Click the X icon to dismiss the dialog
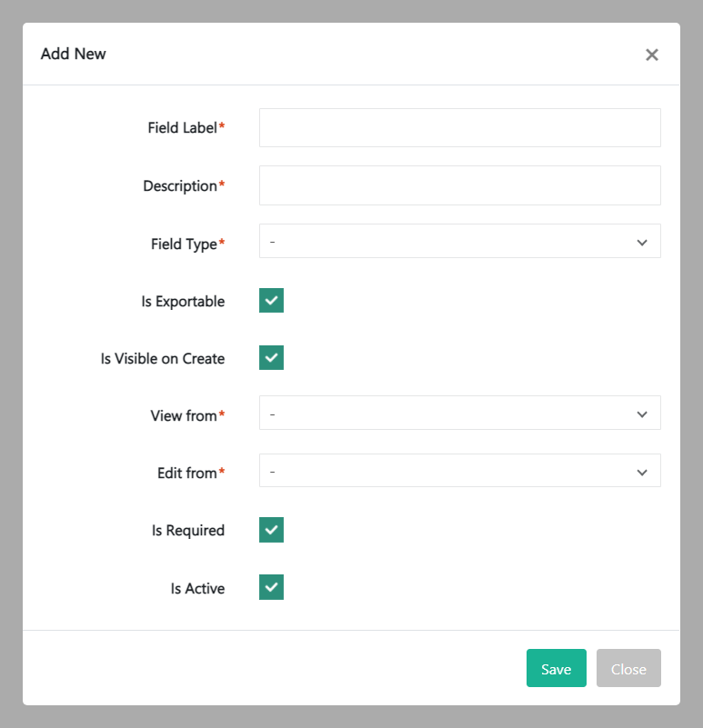Image resolution: width=703 pixels, height=728 pixels. point(652,55)
